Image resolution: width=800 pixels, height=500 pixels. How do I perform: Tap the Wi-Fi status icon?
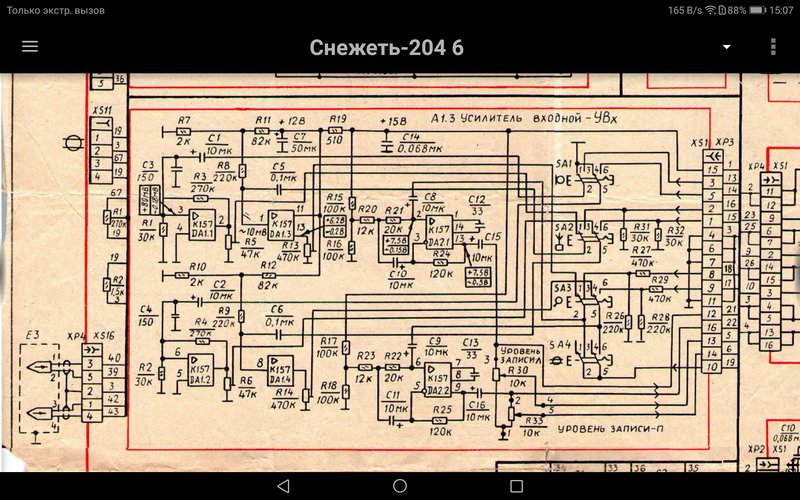coord(711,10)
